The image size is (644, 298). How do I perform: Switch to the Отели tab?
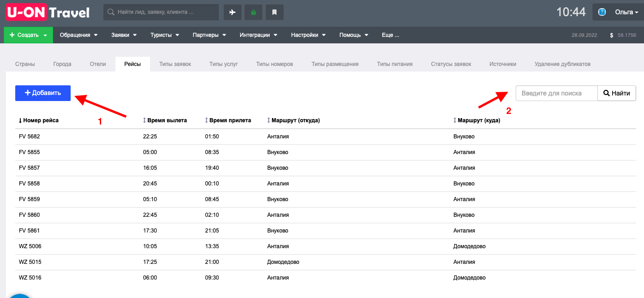(x=98, y=64)
